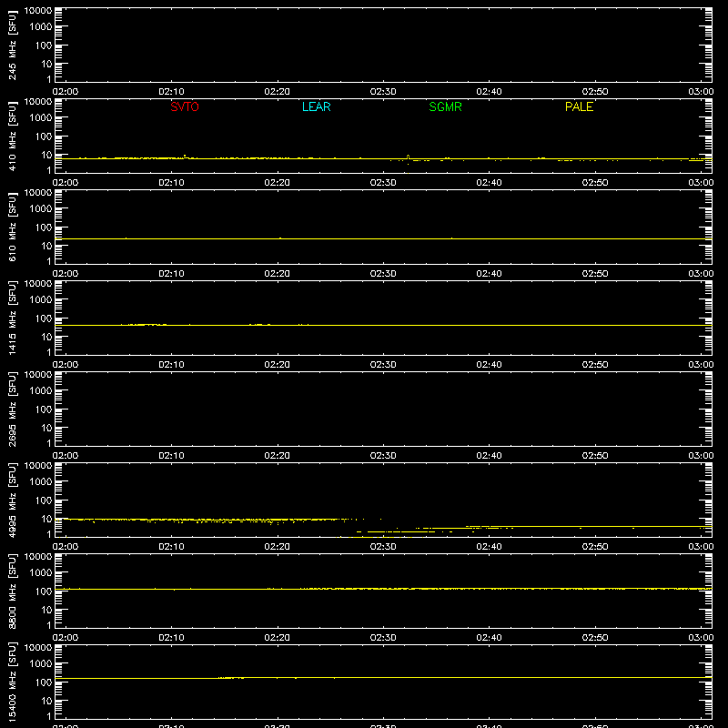Image resolution: width=728 pixels, height=728 pixels.
Task: Click the small burst spike on the 410 MHz trace
Action: pos(408,157)
